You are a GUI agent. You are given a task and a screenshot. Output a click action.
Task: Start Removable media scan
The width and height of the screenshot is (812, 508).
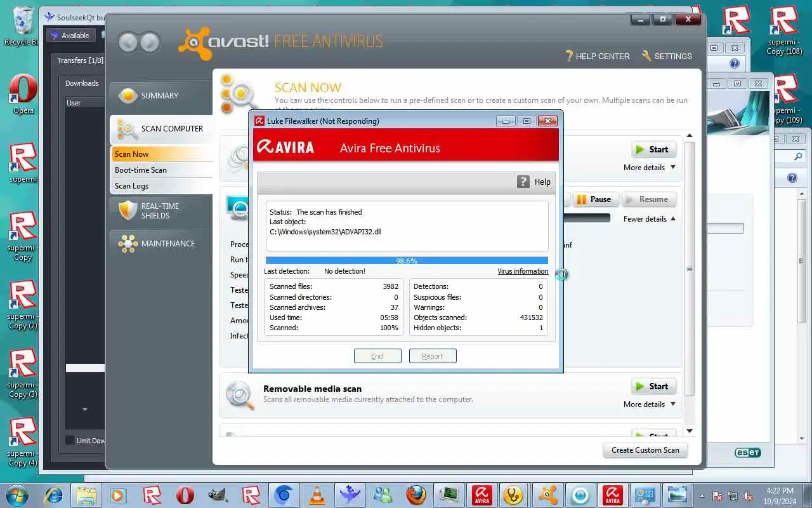point(653,386)
